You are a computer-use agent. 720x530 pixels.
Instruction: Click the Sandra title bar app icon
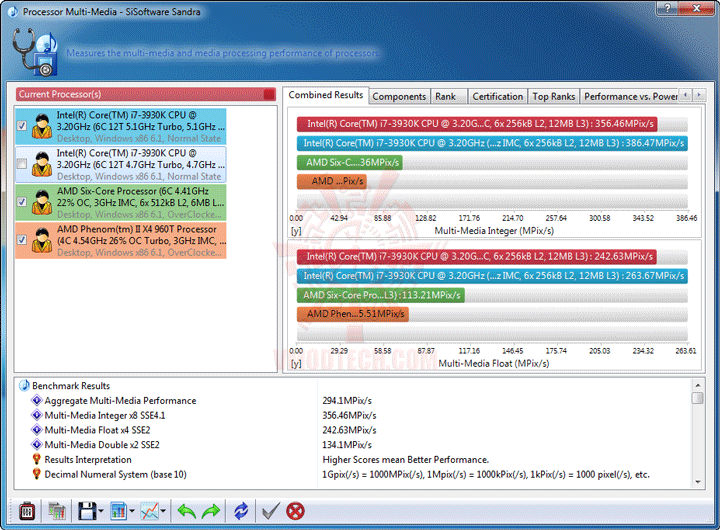tap(13, 11)
